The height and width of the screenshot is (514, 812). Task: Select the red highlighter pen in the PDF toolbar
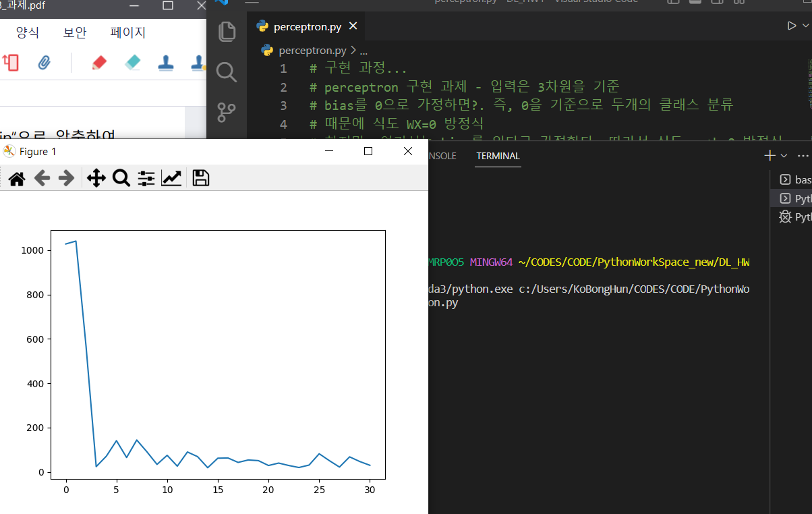coord(98,63)
